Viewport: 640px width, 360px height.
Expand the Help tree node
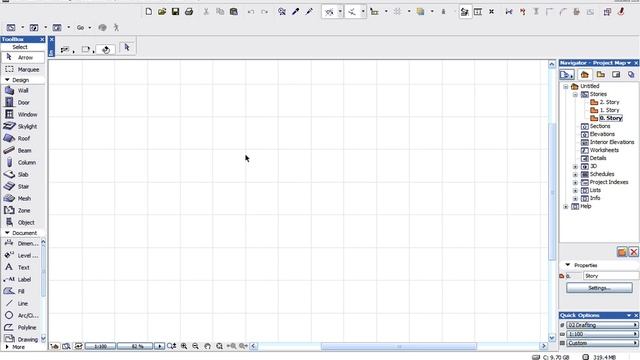[566, 207]
